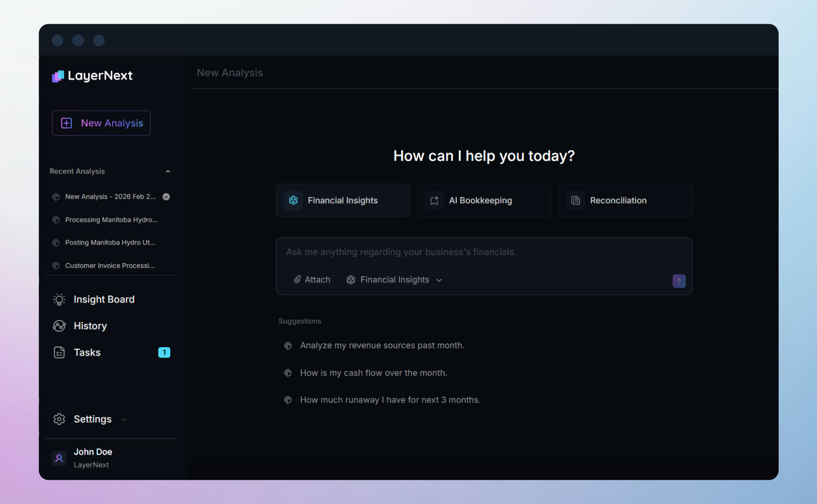The image size is (817, 504).
Task: Click the Financial Insights card icon
Action: [x=293, y=201]
